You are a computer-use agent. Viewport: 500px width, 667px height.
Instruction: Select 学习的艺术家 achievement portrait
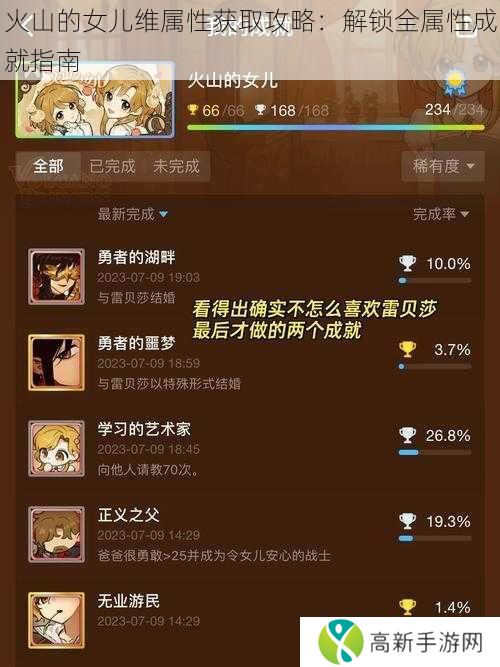pyautogui.click(x=56, y=448)
